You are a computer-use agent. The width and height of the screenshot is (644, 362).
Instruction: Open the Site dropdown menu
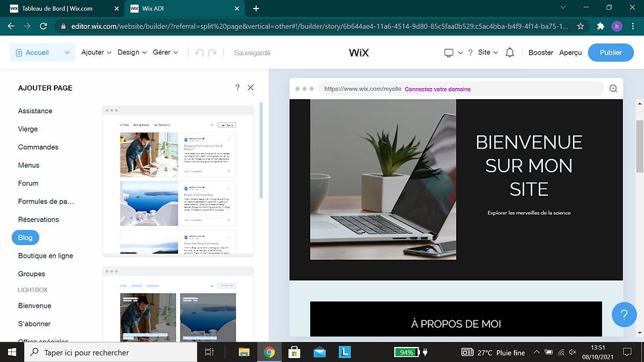488,53
